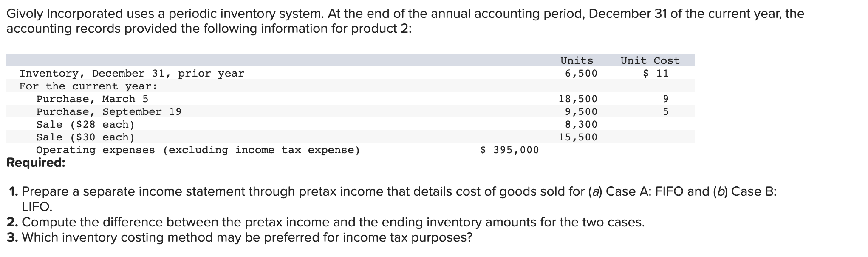Click the 6,500 units value
The image size is (868, 257).
(581, 73)
